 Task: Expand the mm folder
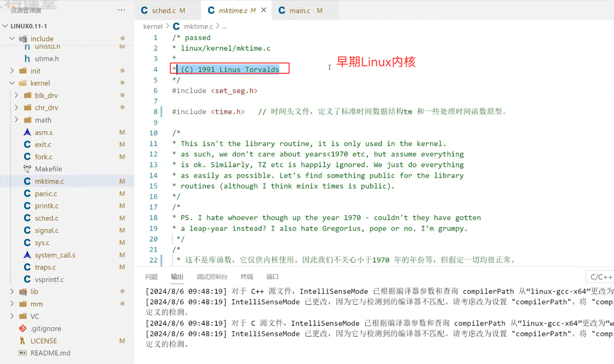pos(12,304)
